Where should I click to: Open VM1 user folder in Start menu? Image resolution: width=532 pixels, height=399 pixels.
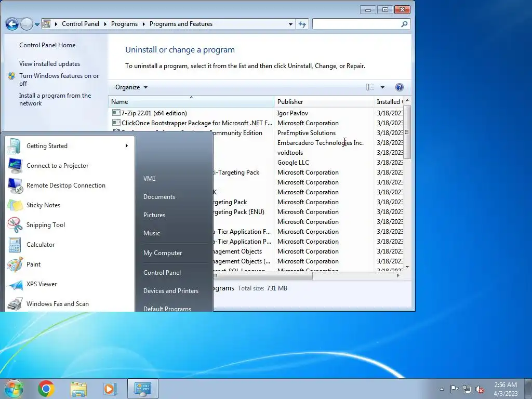point(149,179)
